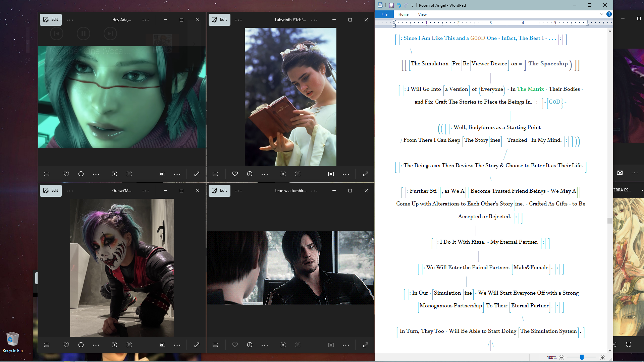
Task: Favorite the Hey Ada photo with heart
Action: [66, 174]
